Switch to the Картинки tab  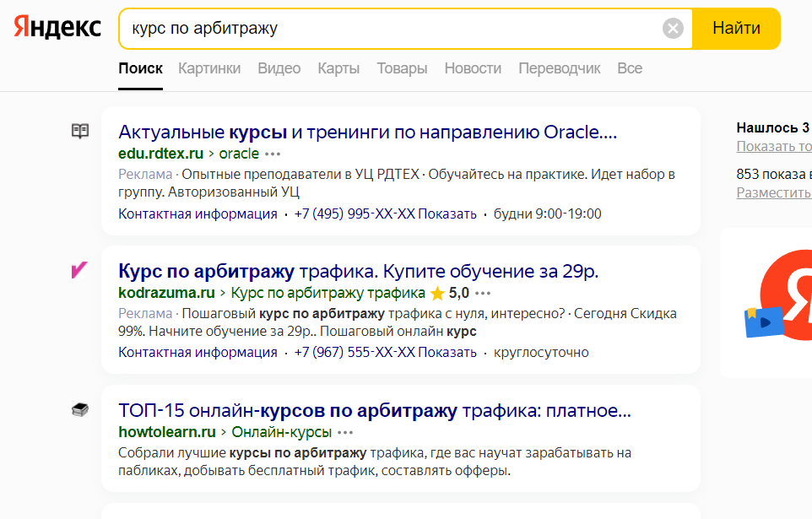tap(209, 68)
